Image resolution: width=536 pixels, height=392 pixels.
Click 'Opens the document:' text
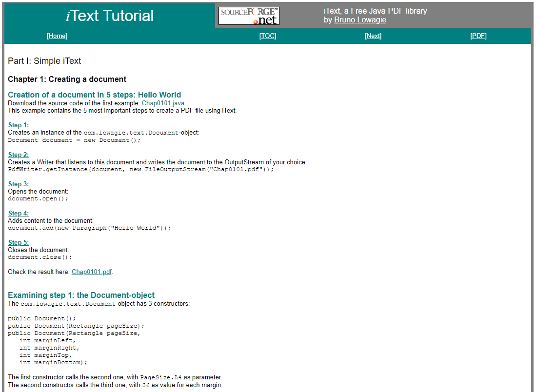coord(38,192)
